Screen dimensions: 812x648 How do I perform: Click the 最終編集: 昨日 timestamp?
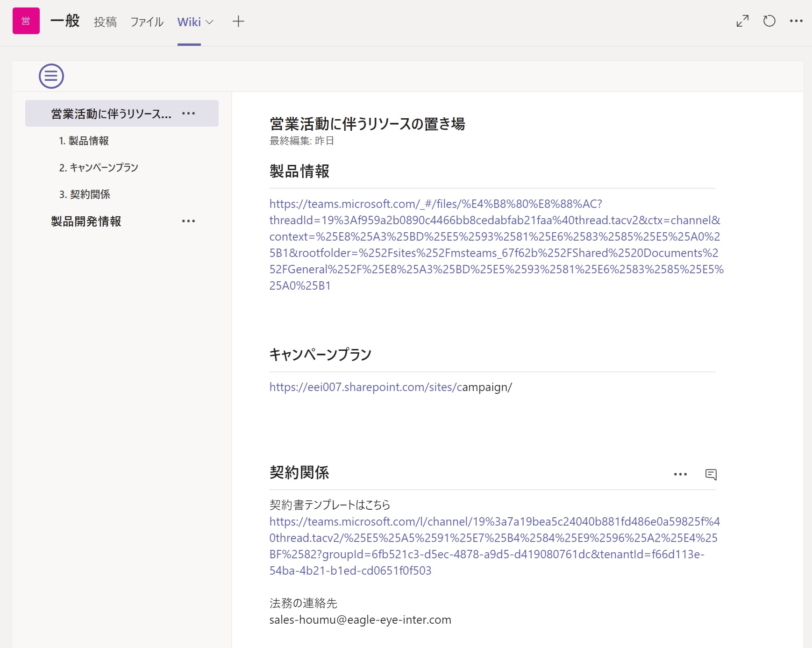coord(302,141)
